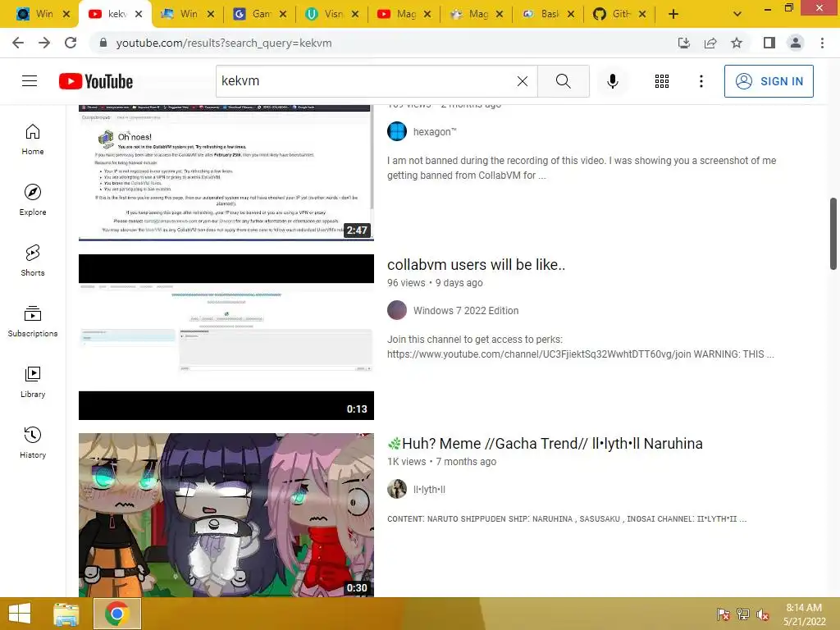Click the ll•lyth•ll channel avatar
Viewport: 840px width, 630px height.
point(397,489)
